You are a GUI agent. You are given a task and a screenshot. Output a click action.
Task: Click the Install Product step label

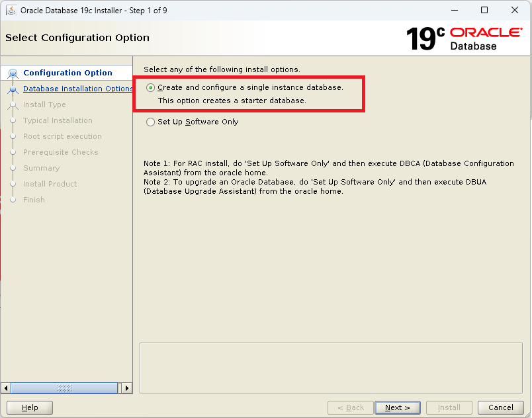tap(50, 184)
